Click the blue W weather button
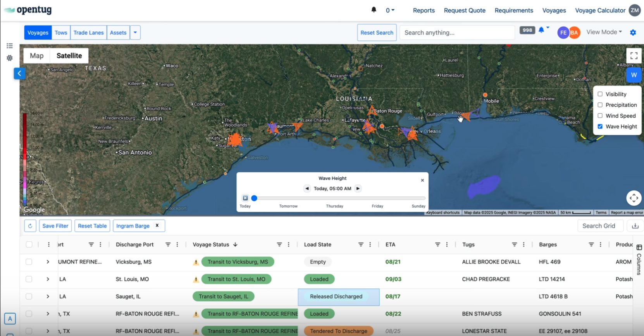644x336 pixels. pos(634,75)
